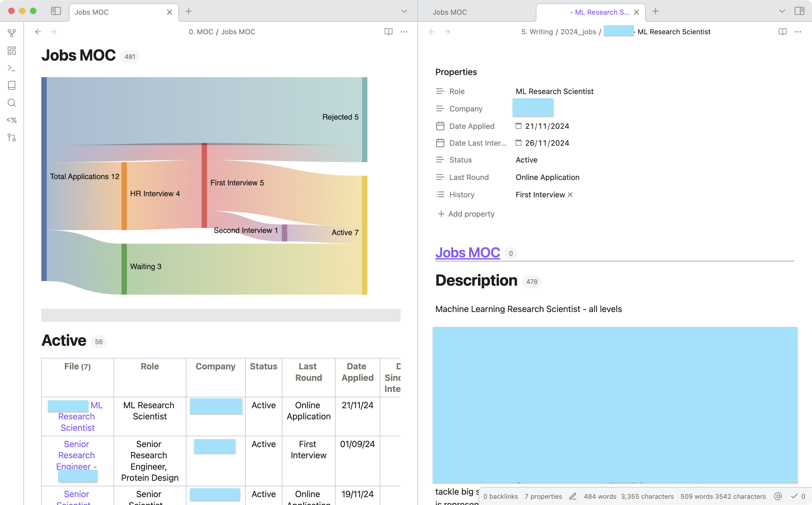Add new tab in right pane
812x505 pixels.
(656, 11)
